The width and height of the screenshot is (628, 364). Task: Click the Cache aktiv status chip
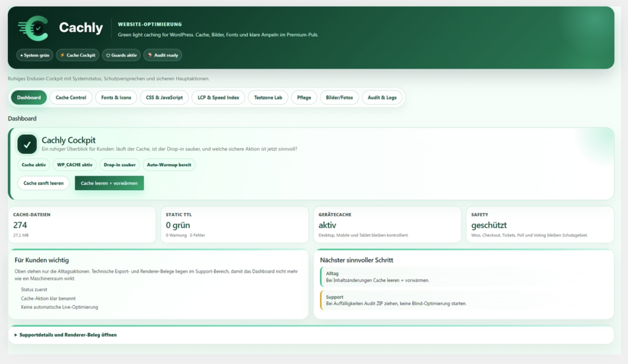(x=34, y=165)
